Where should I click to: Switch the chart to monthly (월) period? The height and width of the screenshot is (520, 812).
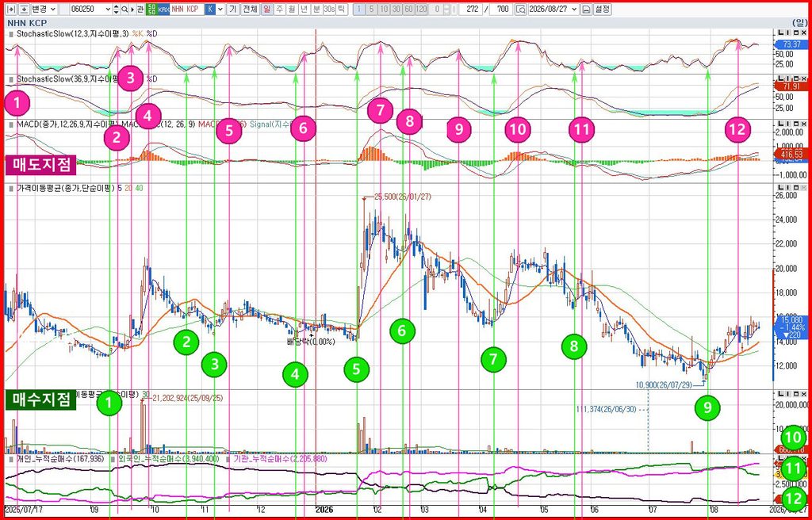tap(292, 10)
